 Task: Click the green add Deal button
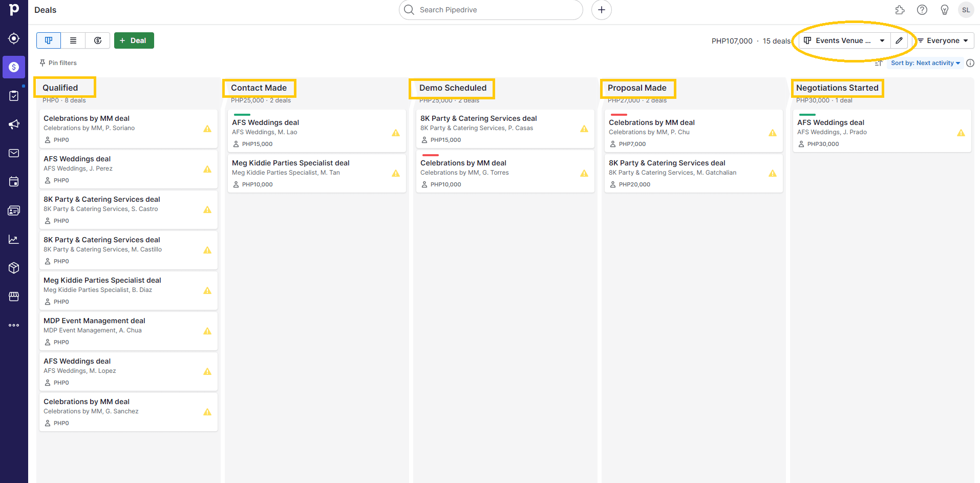pyautogui.click(x=134, y=40)
